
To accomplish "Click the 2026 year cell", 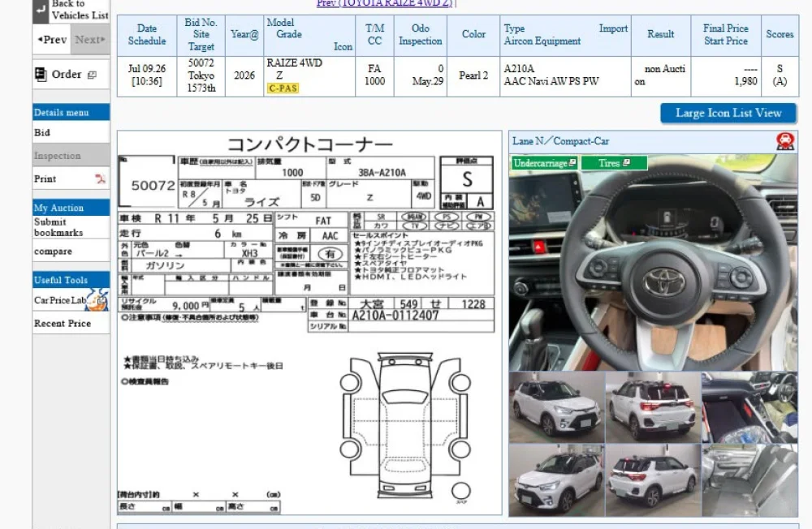I will pos(244,76).
